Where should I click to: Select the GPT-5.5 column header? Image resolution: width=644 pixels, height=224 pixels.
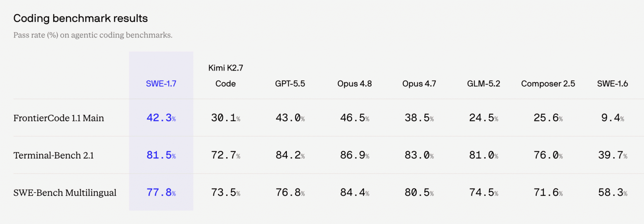(x=290, y=83)
